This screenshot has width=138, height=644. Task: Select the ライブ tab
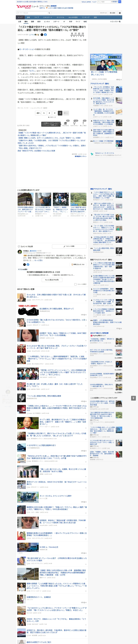(37, 17)
